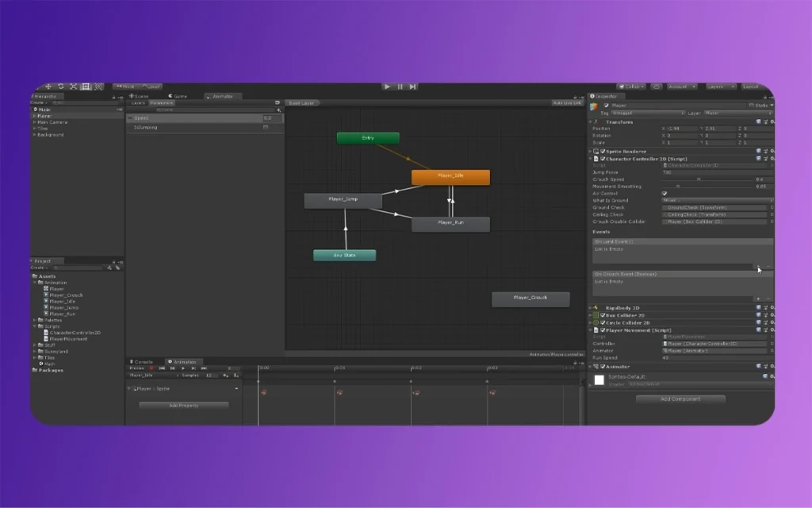Select the Player_Idle state in the Animator
Screen dimensions: 812x508
click(450, 176)
